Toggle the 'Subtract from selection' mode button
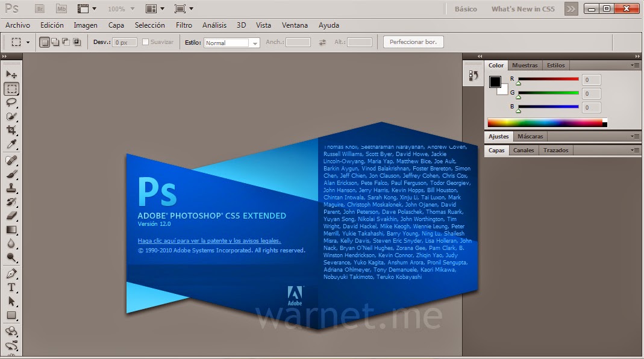644x359 pixels. 66,42
